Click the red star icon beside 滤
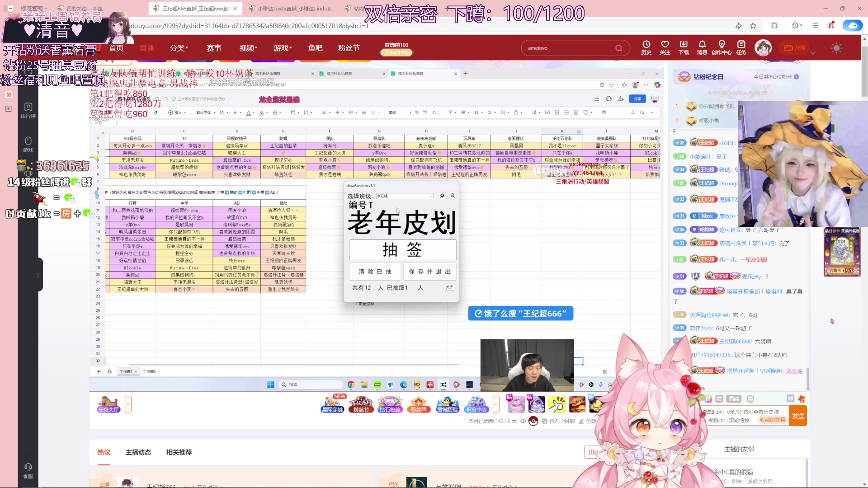This screenshot has width=868, height=488. [x=802, y=399]
